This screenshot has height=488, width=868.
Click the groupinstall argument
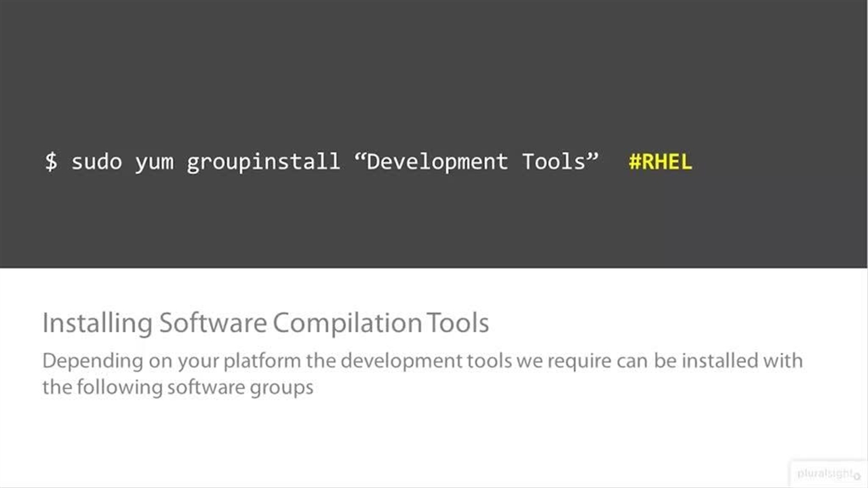(263, 162)
